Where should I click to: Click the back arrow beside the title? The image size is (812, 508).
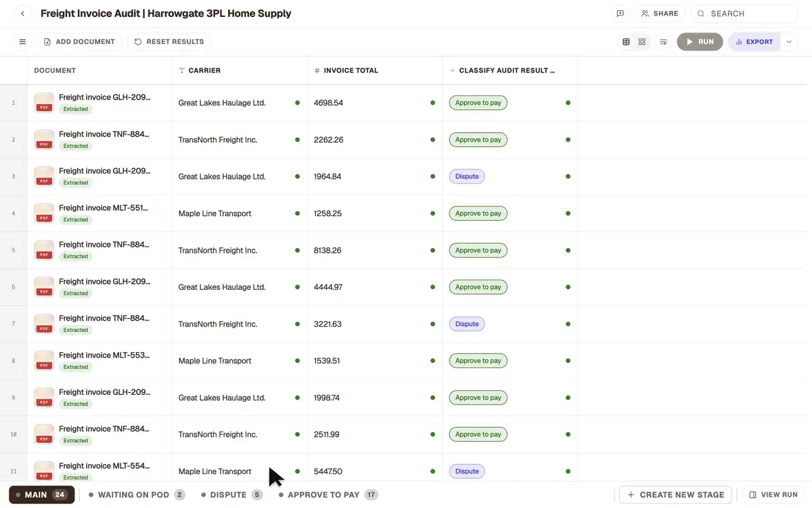tap(22, 14)
